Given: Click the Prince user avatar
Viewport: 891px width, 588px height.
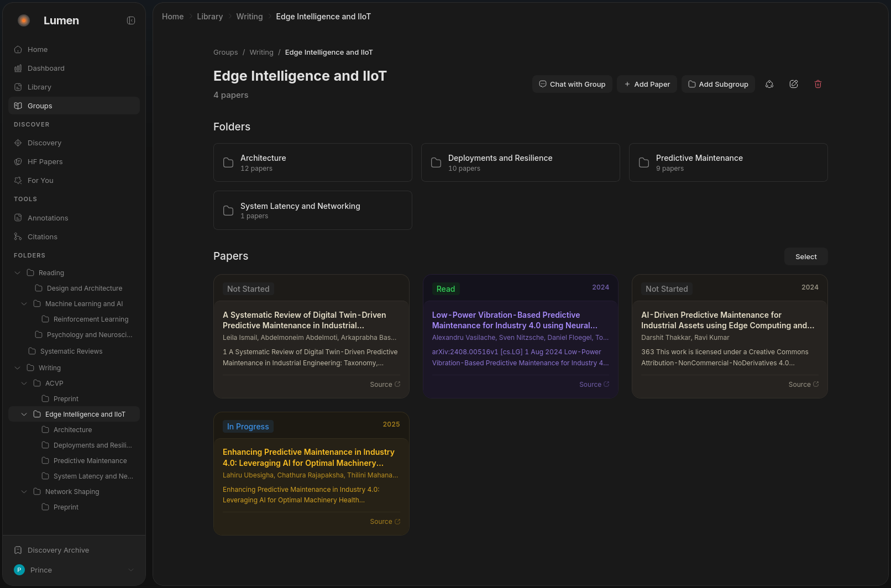Looking at the screenshot, I should [19, 570].
